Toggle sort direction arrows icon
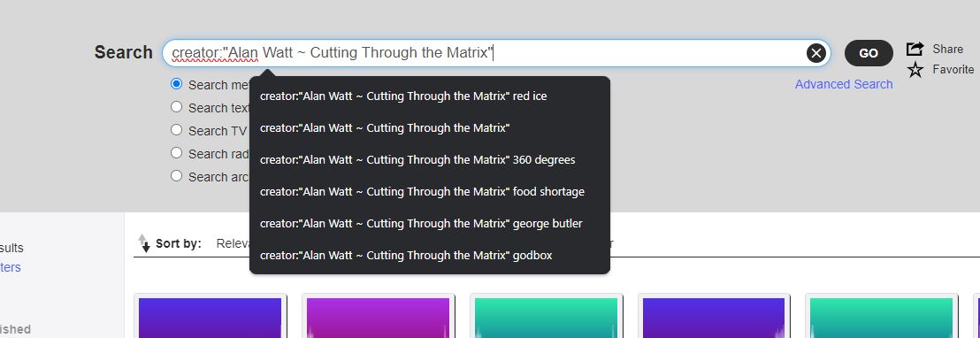Image resolution: width=980 pixels, height=338 pixels. coord(144,243)
